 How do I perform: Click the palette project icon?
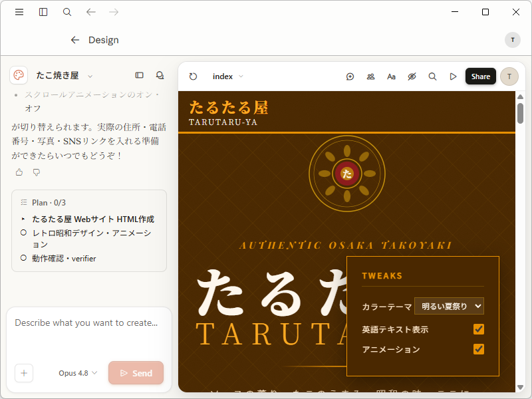click(19, 75)
